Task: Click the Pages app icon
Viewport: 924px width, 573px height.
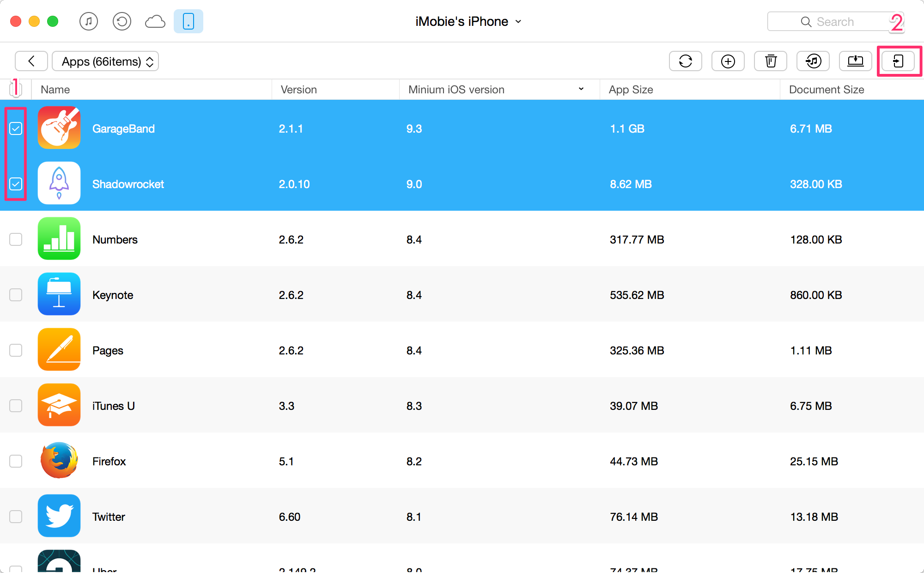Action: pyautogui.click(x=59, y=349)
